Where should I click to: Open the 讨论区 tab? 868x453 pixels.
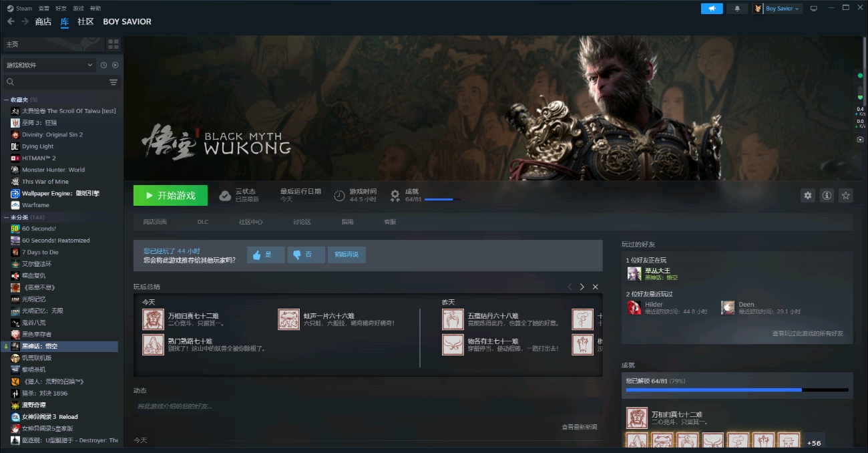(302, 222)
